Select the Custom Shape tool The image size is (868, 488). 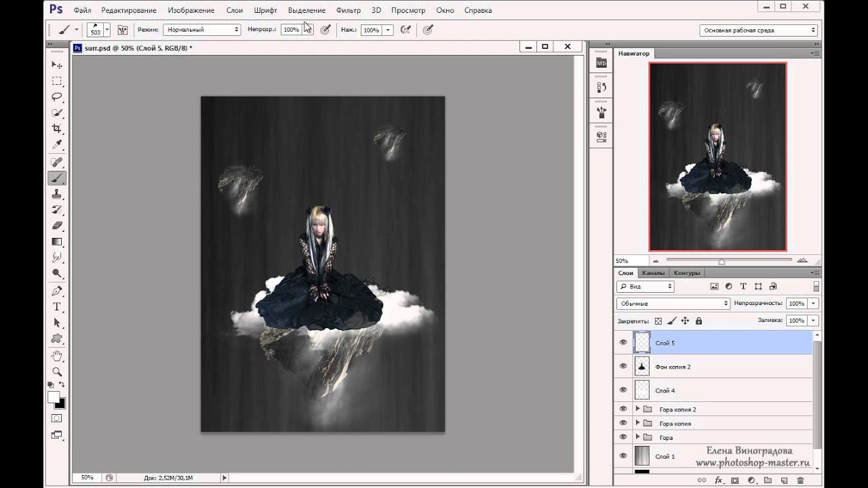coord(57,339)
